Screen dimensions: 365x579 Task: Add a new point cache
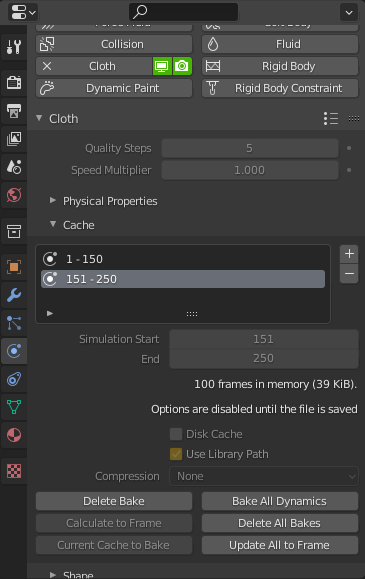(349, 254)
